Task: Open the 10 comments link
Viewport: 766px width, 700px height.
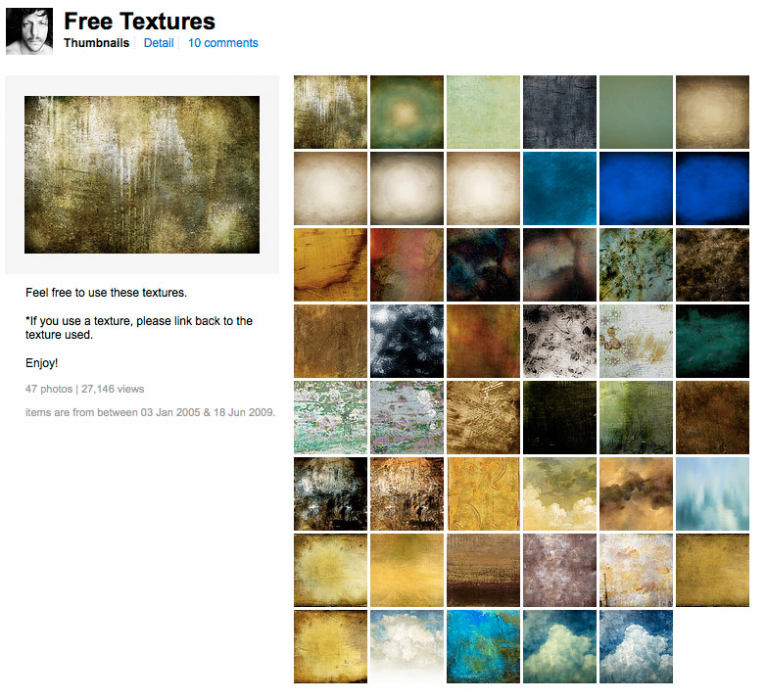Action: [223, 43]
